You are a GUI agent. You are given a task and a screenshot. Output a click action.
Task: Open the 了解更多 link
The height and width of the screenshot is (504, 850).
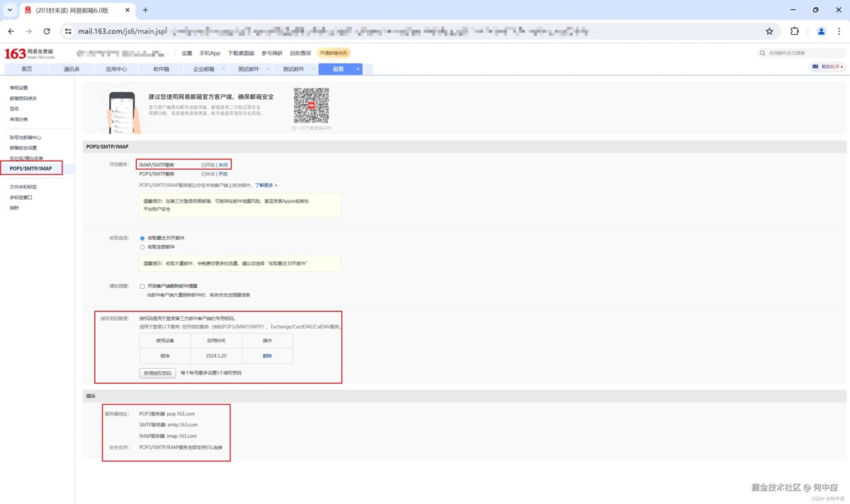[266, 185]
